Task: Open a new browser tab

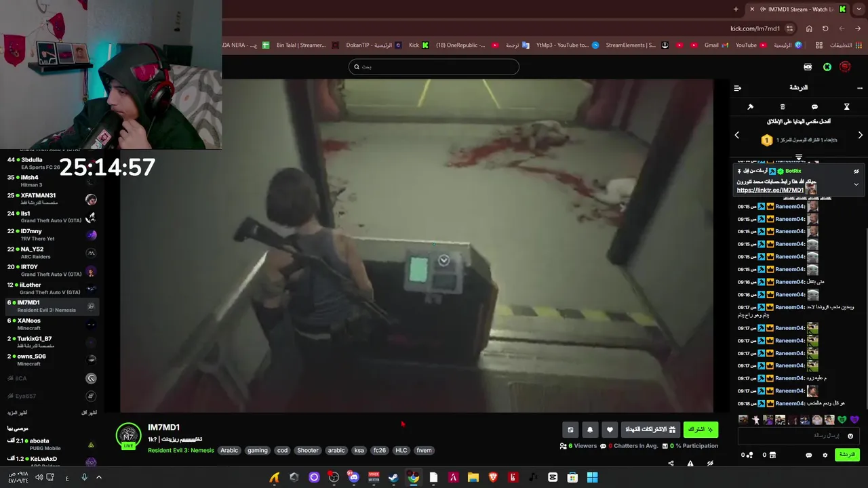Action: pyautogui.click(x=736, y=9)
